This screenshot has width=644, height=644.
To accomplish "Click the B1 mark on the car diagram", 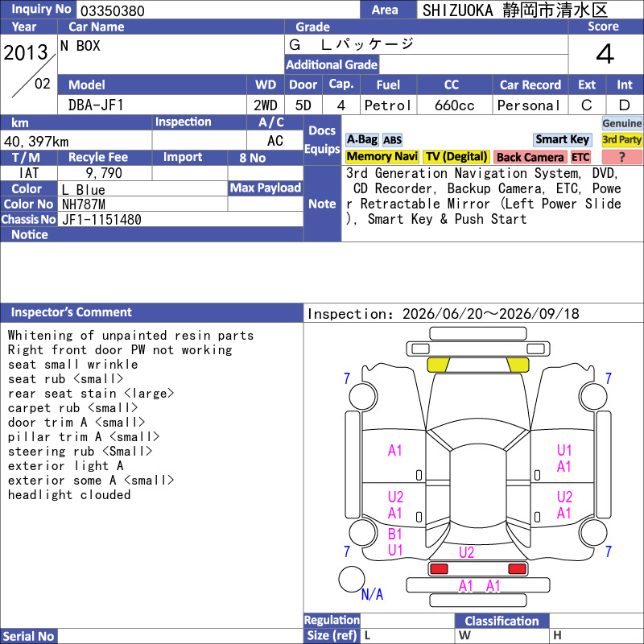I will click(394, 535).
